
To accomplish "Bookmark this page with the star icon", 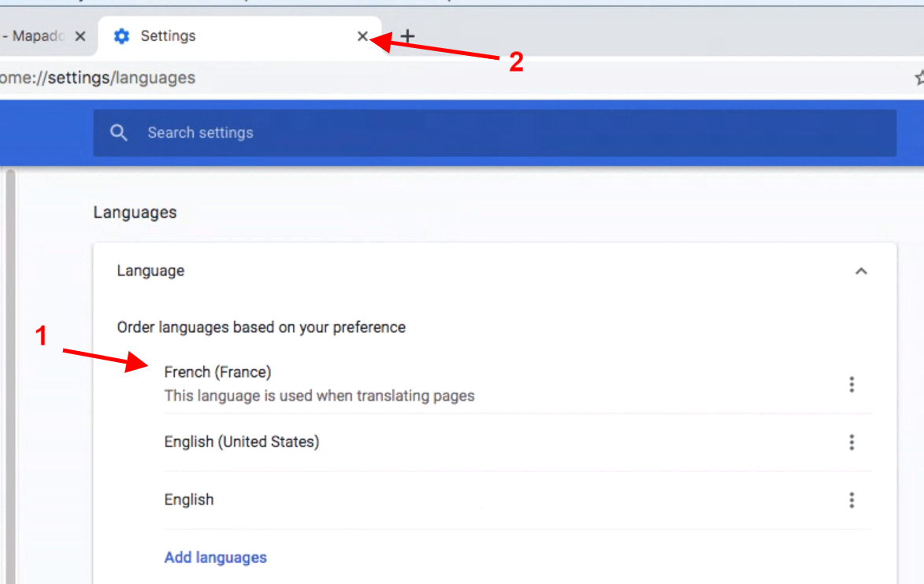I will point(918,78).
